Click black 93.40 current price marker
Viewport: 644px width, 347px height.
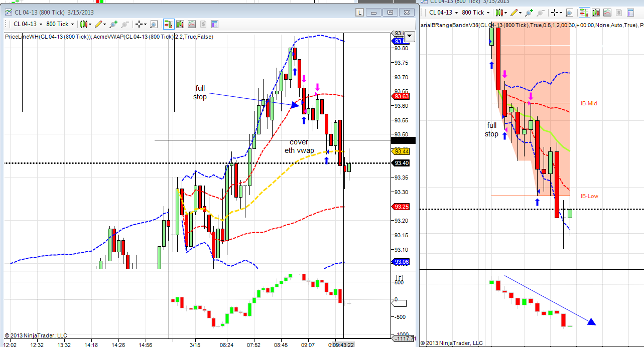click(401, 163)
